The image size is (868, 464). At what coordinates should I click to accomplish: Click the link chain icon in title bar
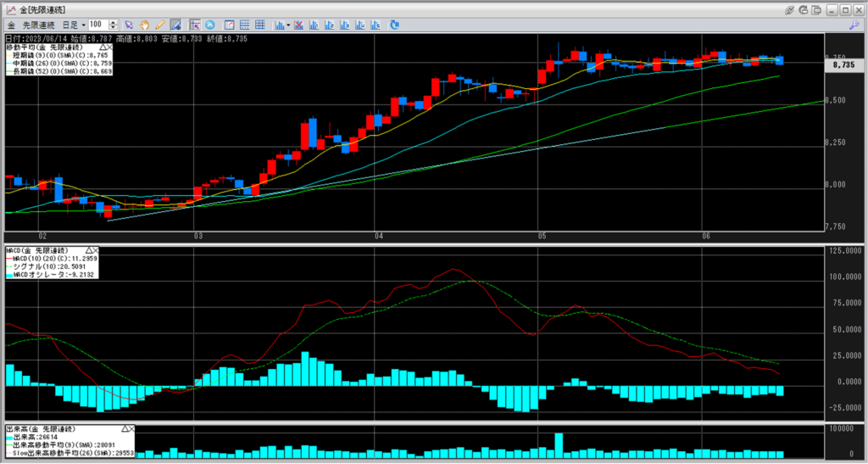[789, 9]
